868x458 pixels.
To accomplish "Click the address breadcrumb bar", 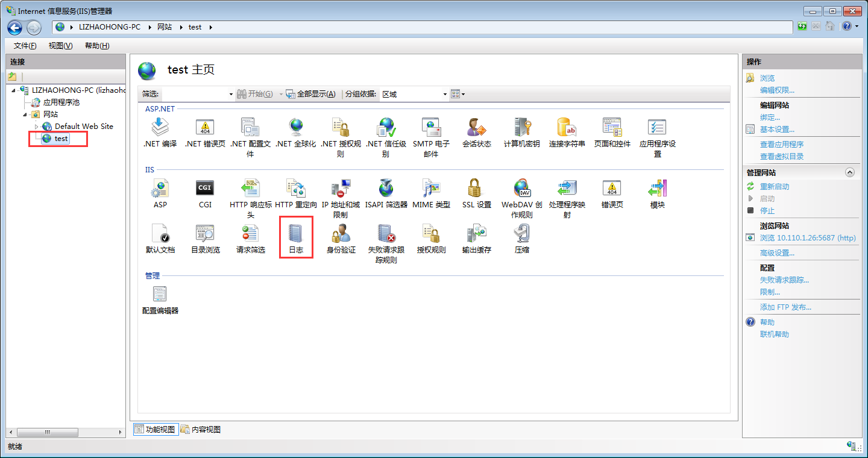I will pos(423,27).
